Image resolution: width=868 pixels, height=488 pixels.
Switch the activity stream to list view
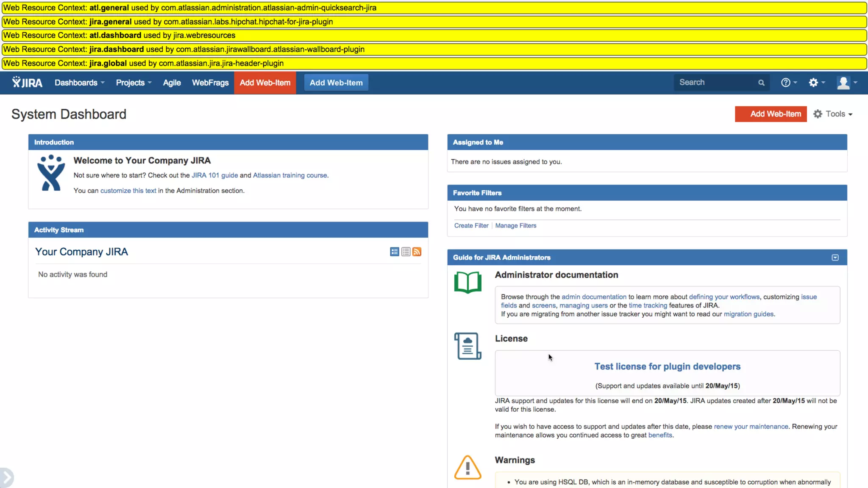click(406, 252)
